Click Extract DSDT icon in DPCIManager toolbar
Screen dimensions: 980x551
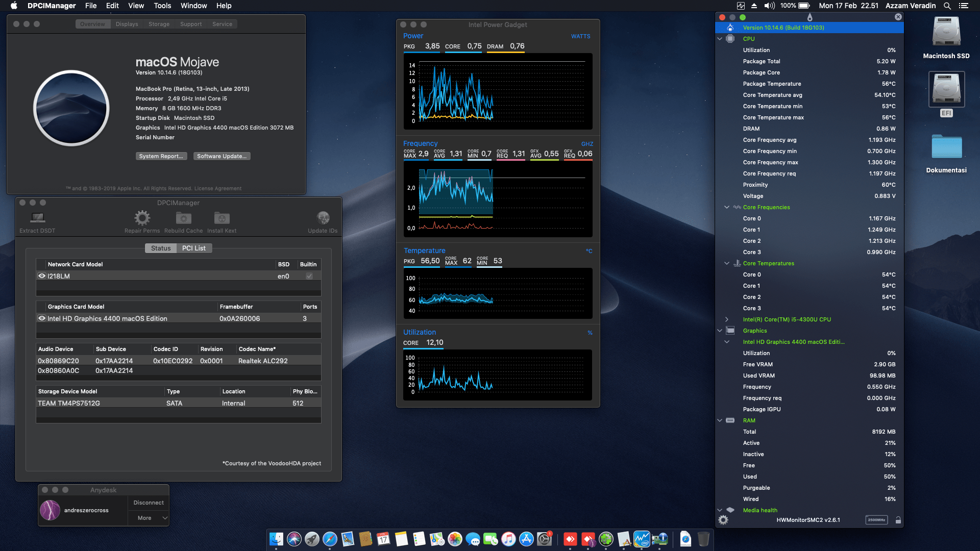(37, 218)
